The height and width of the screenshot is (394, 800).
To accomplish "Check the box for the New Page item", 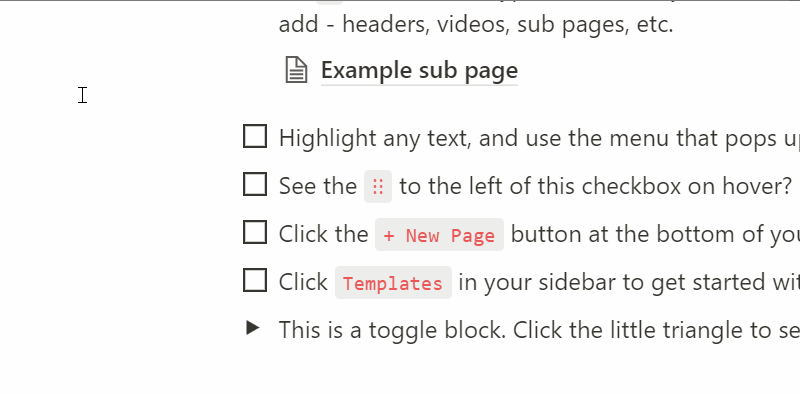I will (x=255, y=232).
